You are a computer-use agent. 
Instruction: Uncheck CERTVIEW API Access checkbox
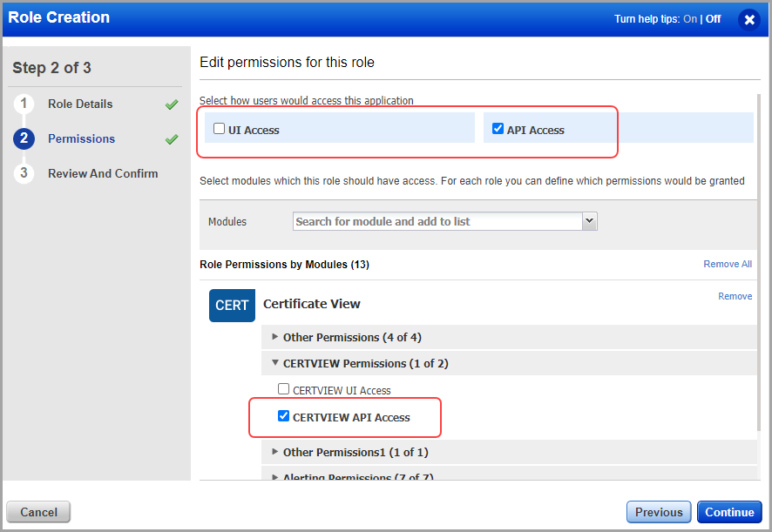click(x=283, y=416)
